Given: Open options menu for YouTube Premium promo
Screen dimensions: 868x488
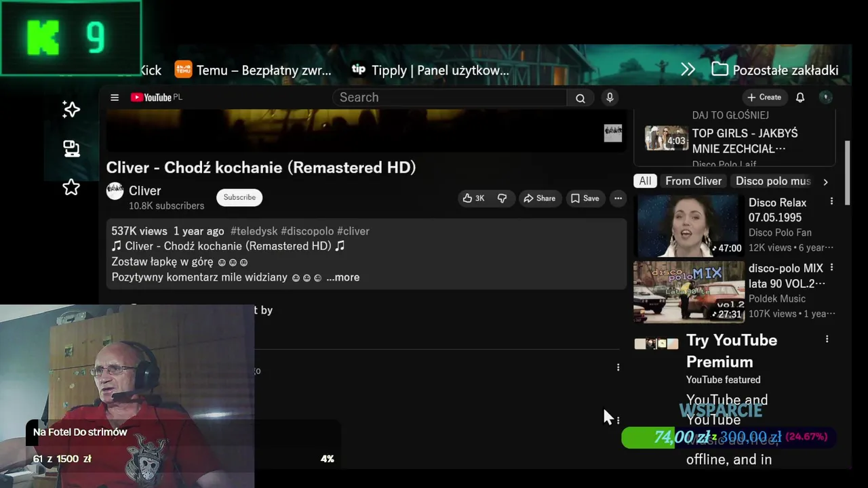Looking at the screenshot, I should click(x=827, y=339).
